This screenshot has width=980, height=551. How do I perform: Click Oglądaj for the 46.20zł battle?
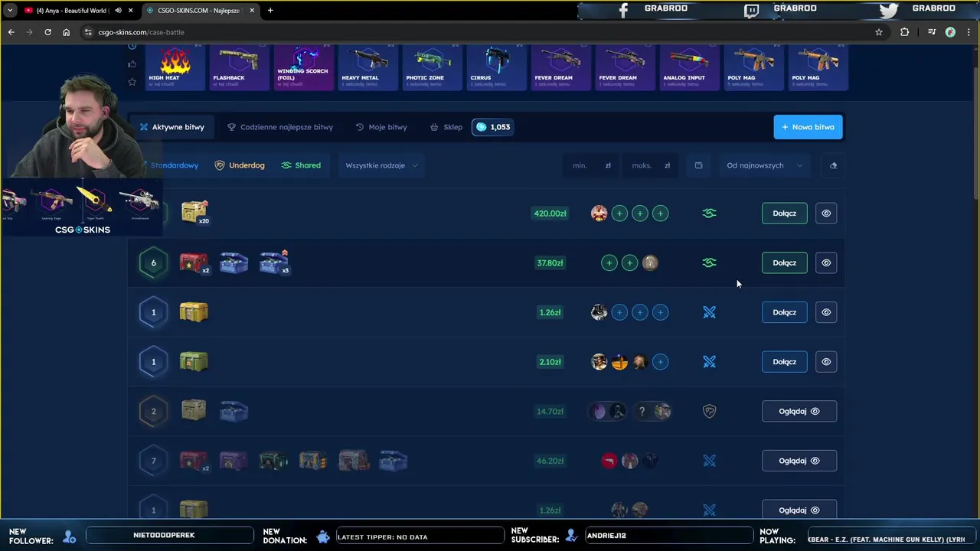click(x=799, y=461)
